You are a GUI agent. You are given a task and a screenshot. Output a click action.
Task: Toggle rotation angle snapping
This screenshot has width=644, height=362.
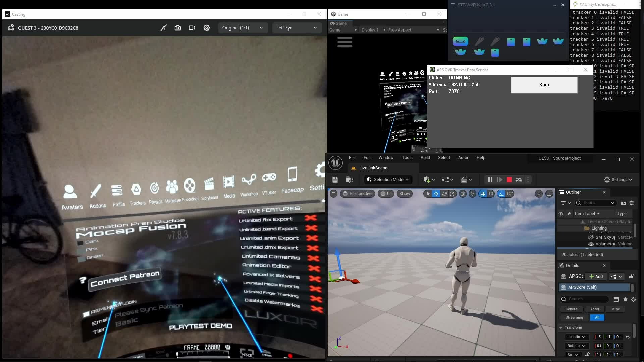[x=501, y=194]
